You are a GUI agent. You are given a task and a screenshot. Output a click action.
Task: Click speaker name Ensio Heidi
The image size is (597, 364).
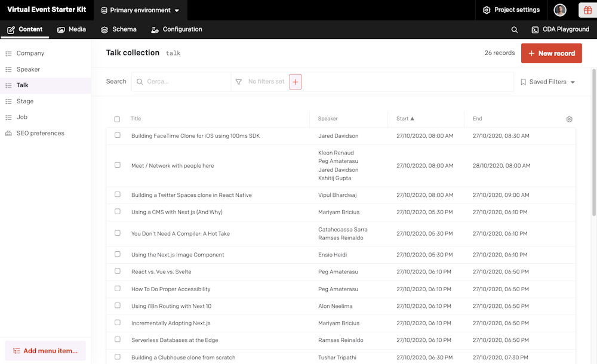pyautogui.click(x=333, y=255)
